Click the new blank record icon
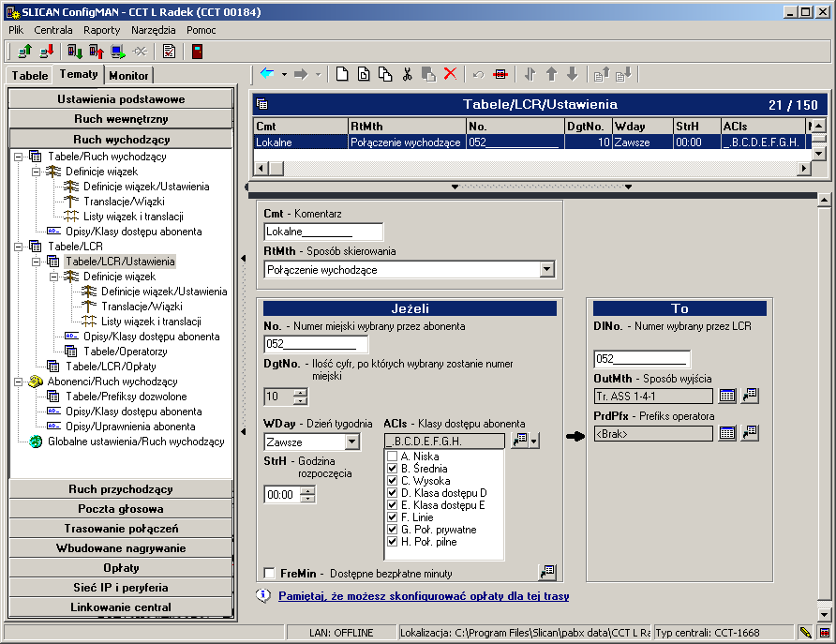836x644 pixels. pyautogui.click(x=342, y=74)
